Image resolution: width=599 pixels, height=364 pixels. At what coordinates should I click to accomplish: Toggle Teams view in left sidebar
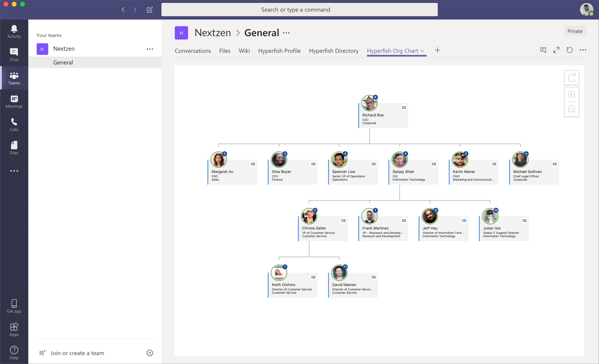click(x=14, y=79)
